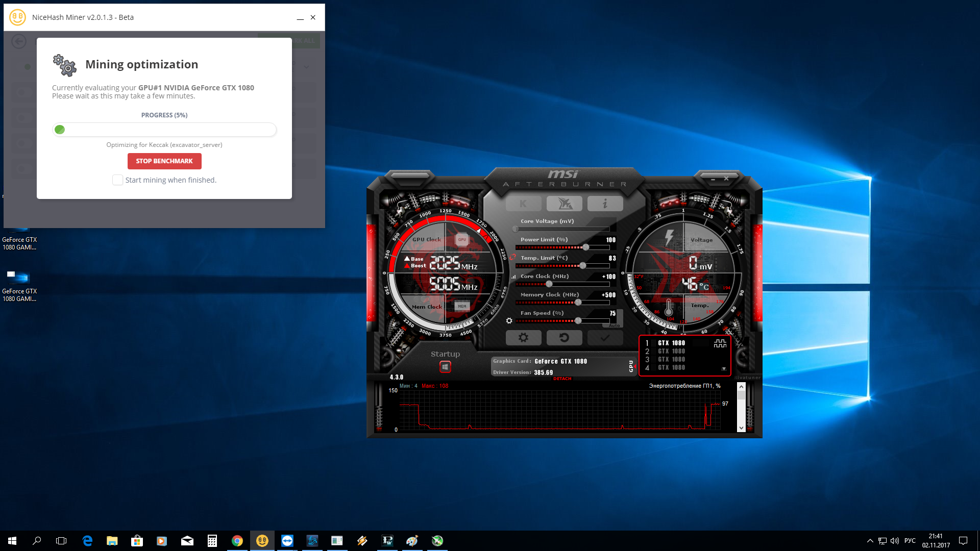
Task: Open the Kombustor K button
Action: [x=523, y=204]
